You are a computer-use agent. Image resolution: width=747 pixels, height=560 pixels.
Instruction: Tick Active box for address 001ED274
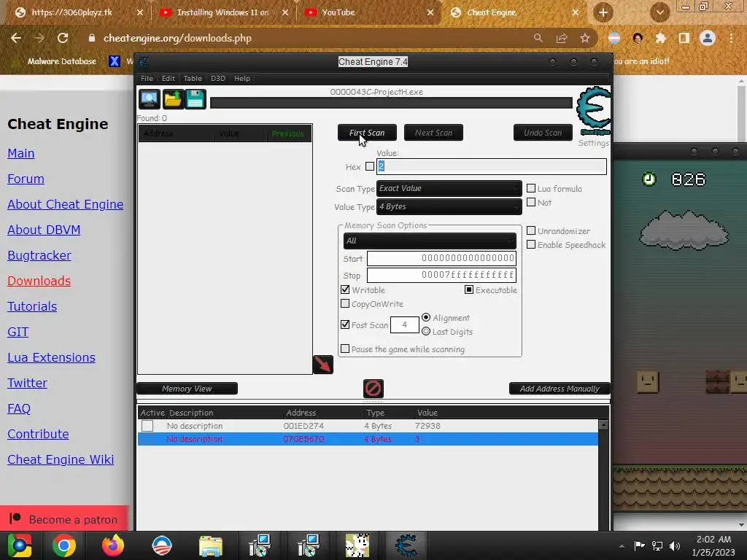(147, 426)
